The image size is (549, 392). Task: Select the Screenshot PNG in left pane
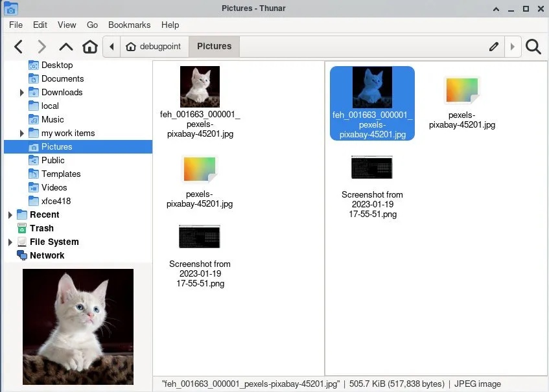point(200,237)
